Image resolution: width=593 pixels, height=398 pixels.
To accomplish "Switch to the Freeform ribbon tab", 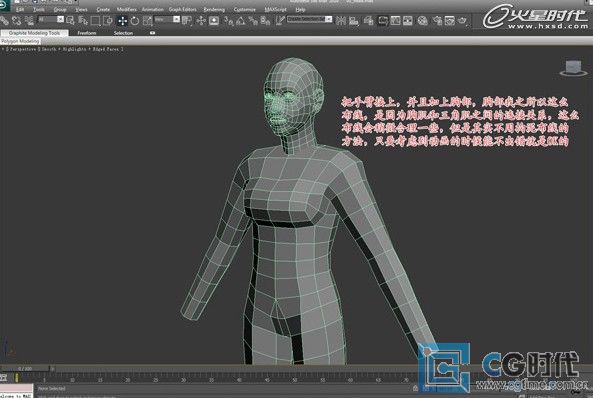I will (87, 33).
